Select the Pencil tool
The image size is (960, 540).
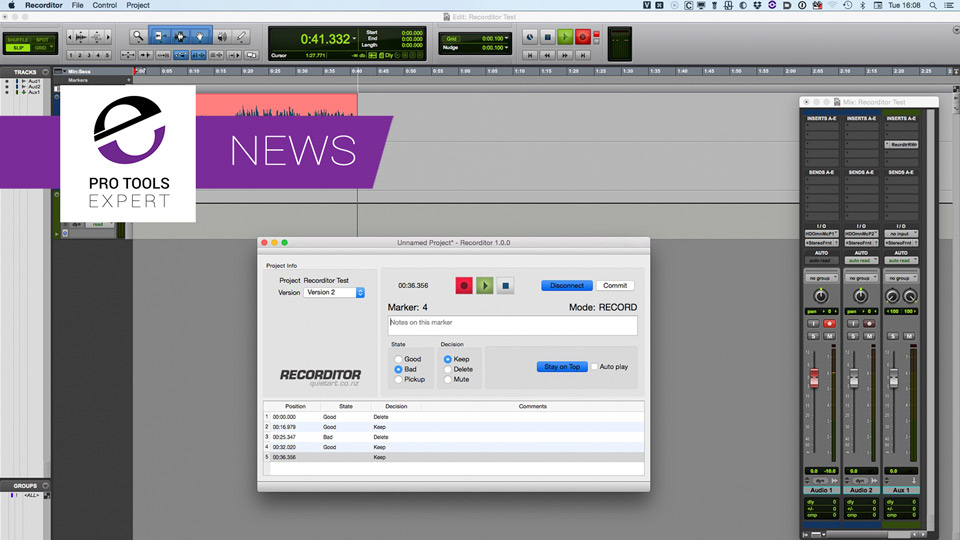[241, 37]
